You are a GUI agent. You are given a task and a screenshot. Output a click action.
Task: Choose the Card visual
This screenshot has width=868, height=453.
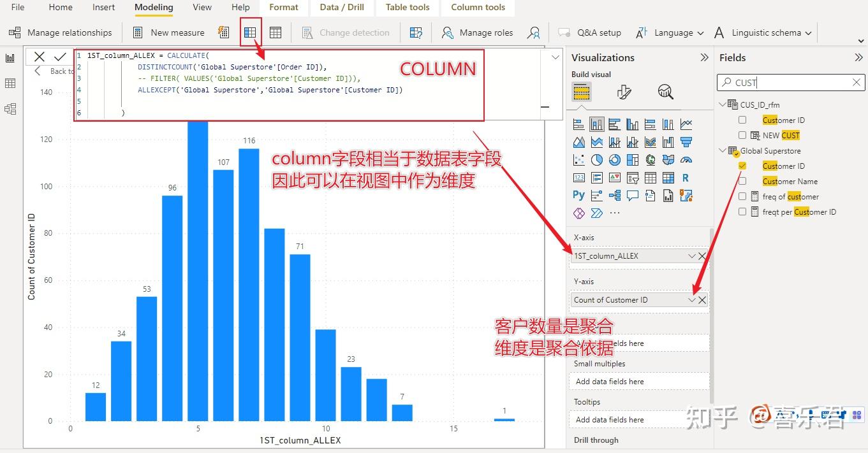579,178
